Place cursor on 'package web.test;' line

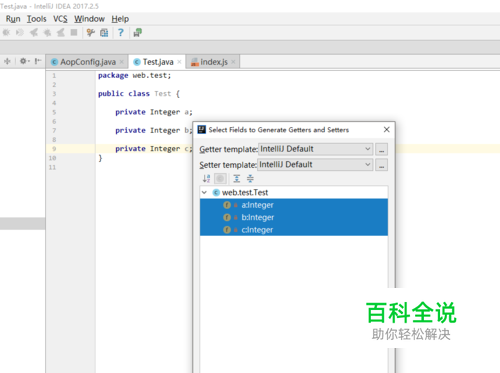pos(134,76)
